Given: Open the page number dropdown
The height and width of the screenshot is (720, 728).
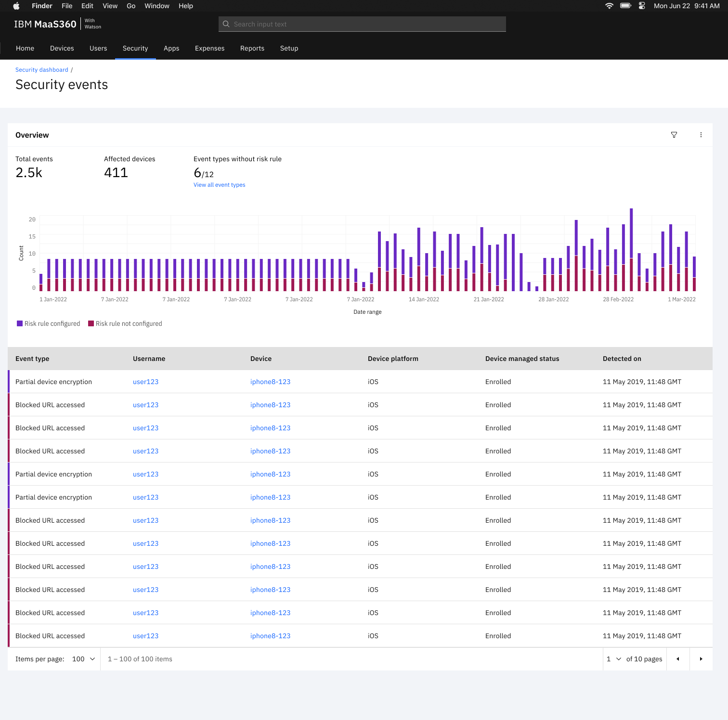Looking at the screenshot, I should coord(613,659).
